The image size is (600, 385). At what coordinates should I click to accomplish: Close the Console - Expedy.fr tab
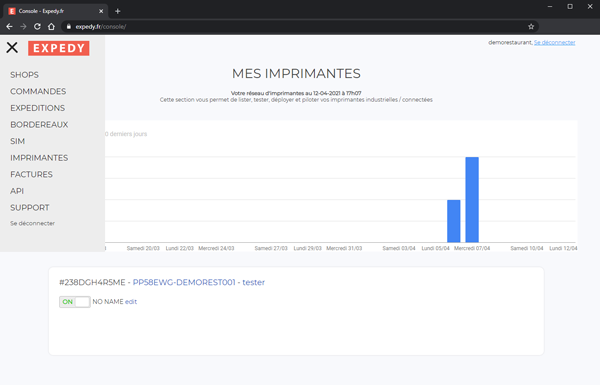[101, 11]
